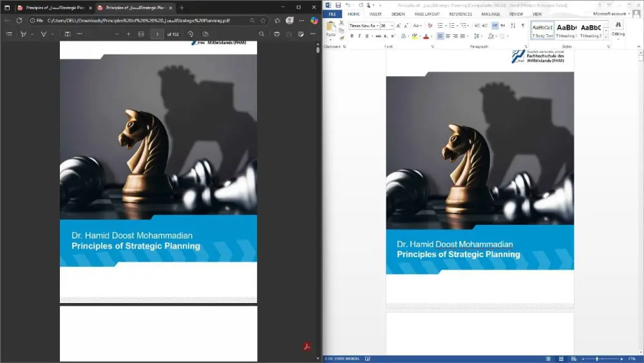Screen dimensions: 644x363
Task: Save the Word document
Action: 338,5
